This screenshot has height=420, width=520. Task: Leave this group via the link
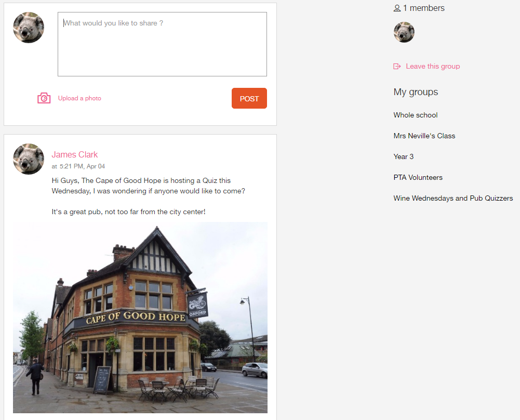pyautogui.click(x=433, y=67)
